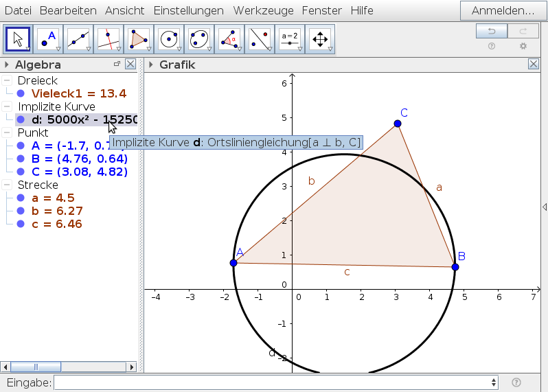Viewport: 548px width, 392px height.
Task: Select the Slider a=2 tool
Action: 290,39
